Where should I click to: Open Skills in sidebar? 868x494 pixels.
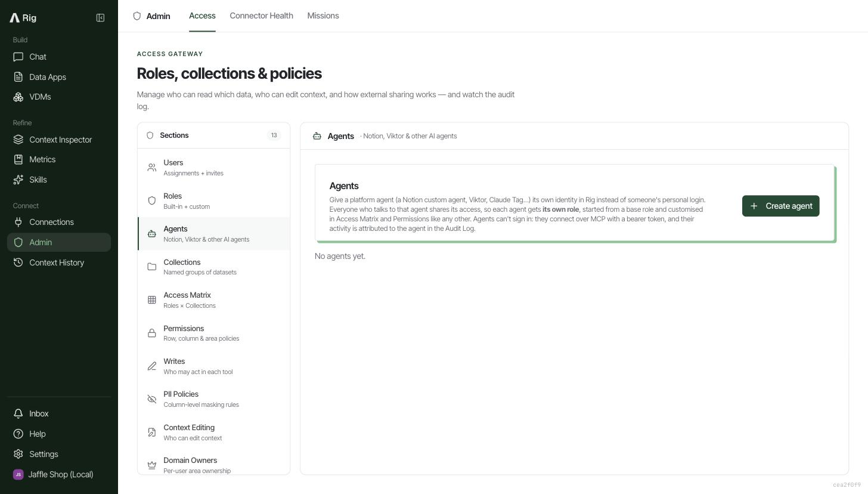point(59,180)
